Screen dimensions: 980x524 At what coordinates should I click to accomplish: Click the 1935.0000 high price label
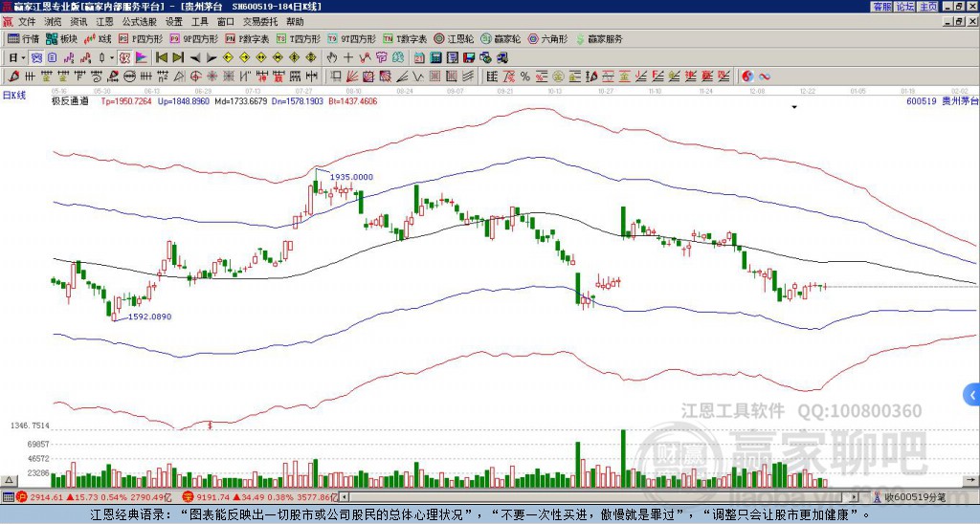[x=352, y=177]
